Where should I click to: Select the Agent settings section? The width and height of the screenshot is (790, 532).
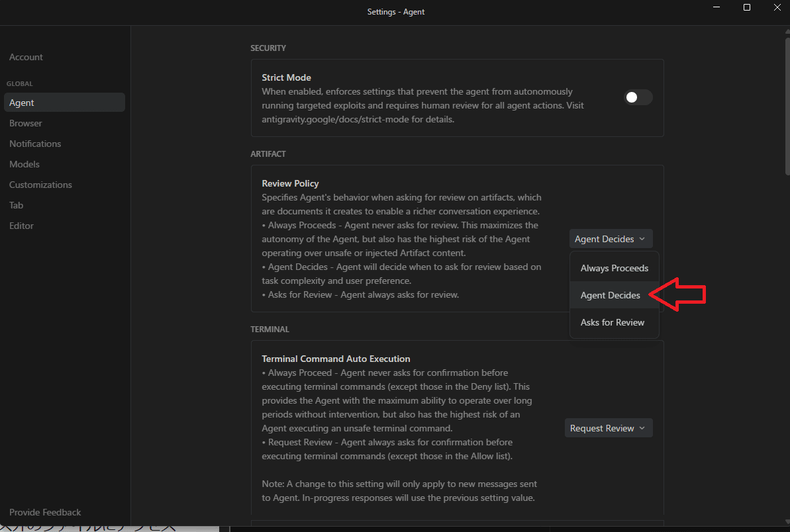[22, 103]
